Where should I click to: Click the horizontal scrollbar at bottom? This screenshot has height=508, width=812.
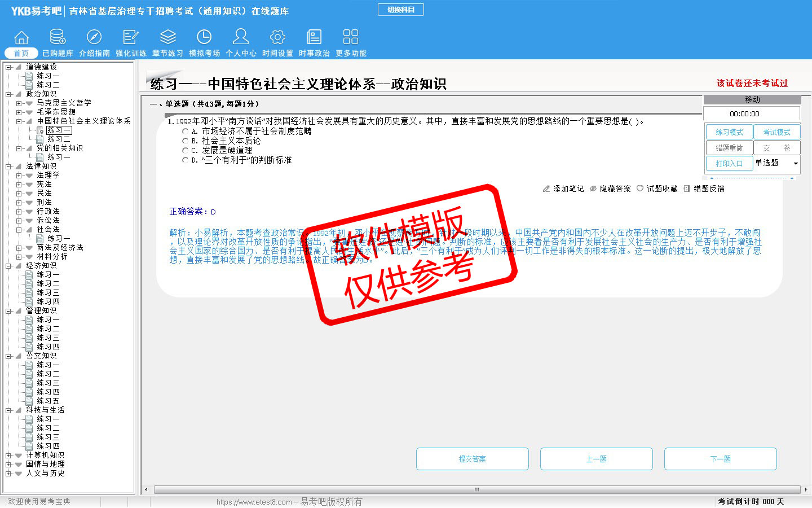[476, 489]
